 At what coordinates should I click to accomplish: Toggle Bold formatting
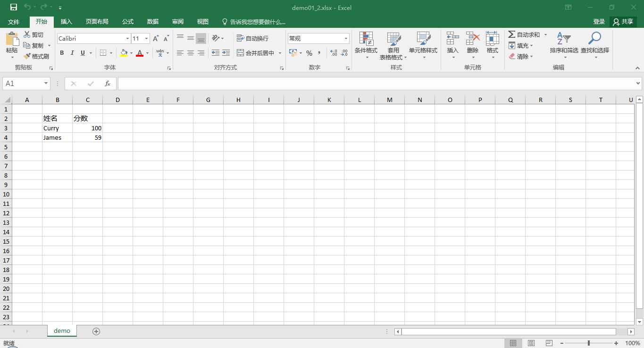tap(62, 53)
